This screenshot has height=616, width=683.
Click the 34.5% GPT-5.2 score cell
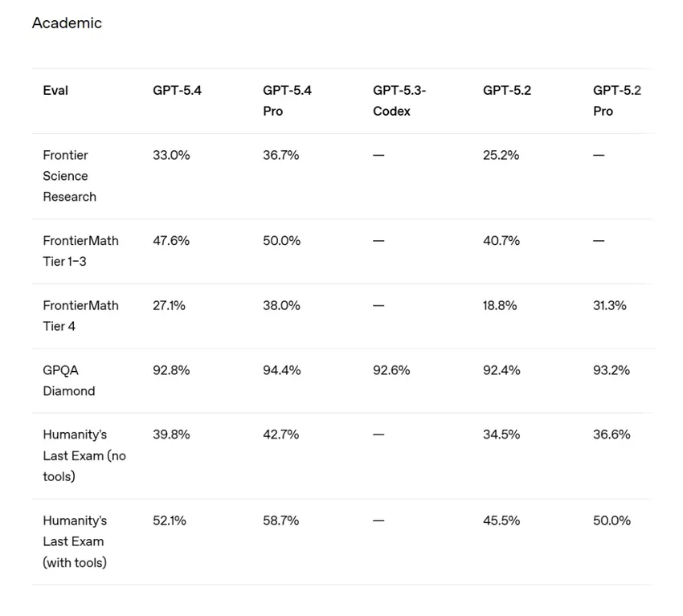click(501, 434)
